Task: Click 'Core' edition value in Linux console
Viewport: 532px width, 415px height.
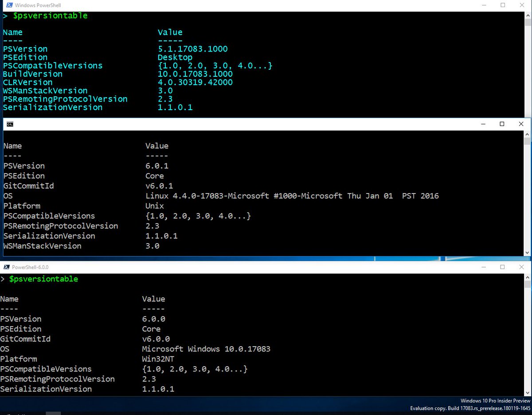Action: coord(155,176)
